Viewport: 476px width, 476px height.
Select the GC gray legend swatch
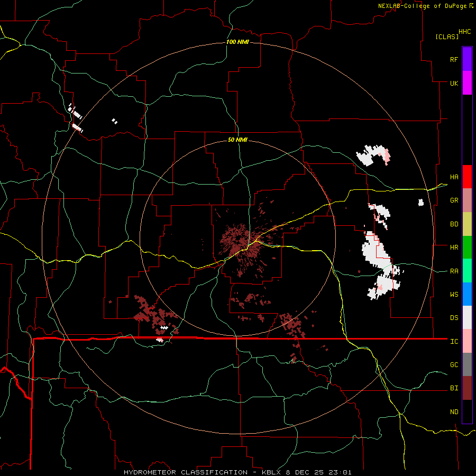pyautogui.click(x=467, y=364)
